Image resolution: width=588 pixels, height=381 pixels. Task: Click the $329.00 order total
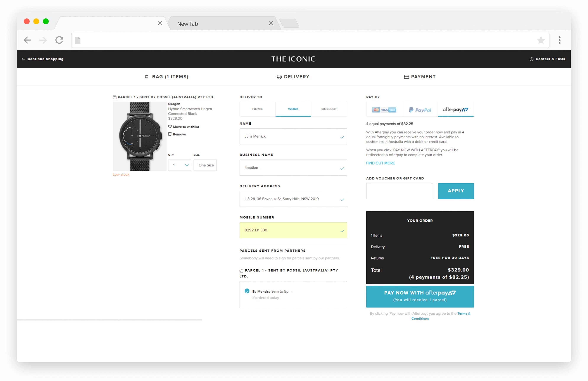(458, 270)
